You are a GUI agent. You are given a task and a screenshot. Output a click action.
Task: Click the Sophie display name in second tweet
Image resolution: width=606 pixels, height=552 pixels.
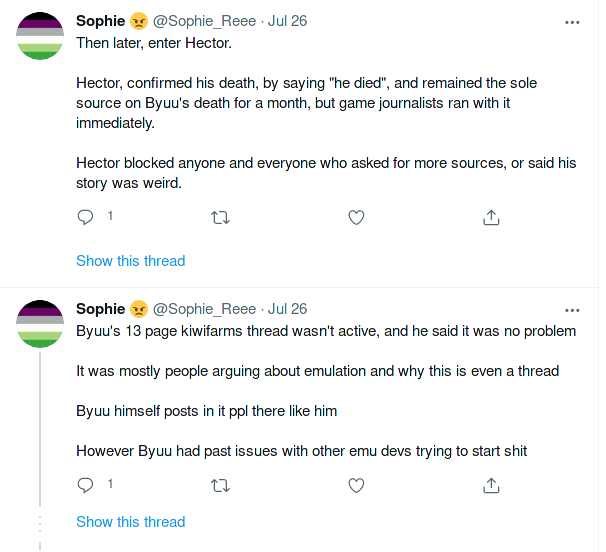pyautogui.click(x=100, y=309)
